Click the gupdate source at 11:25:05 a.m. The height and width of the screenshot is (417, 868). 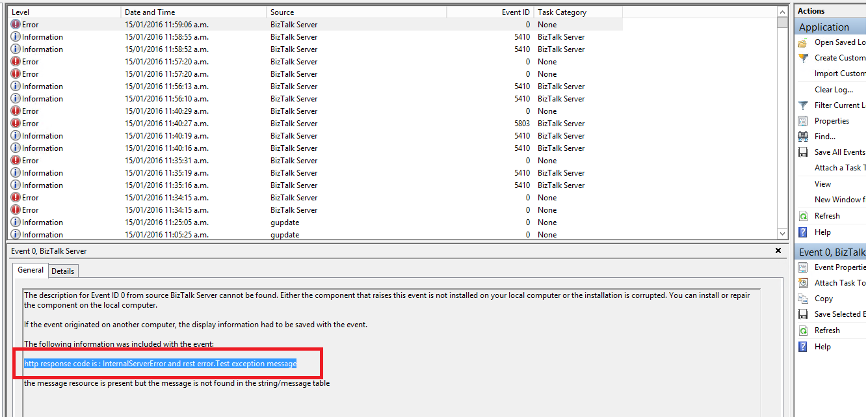pyautogui.click(x=285, y=222)
